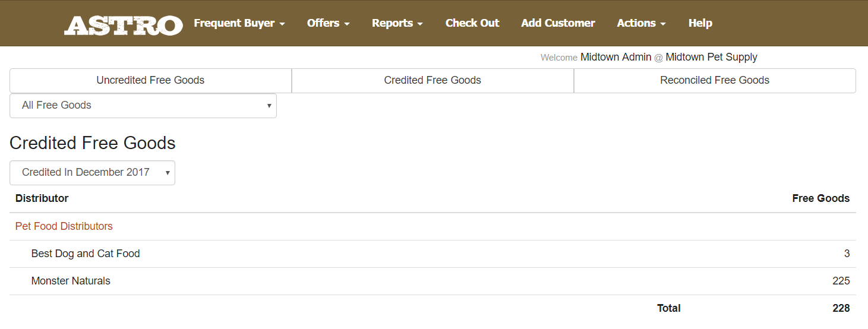Change the Credited In December 2017 filter

pyautogui.click(x=92, y=172)
